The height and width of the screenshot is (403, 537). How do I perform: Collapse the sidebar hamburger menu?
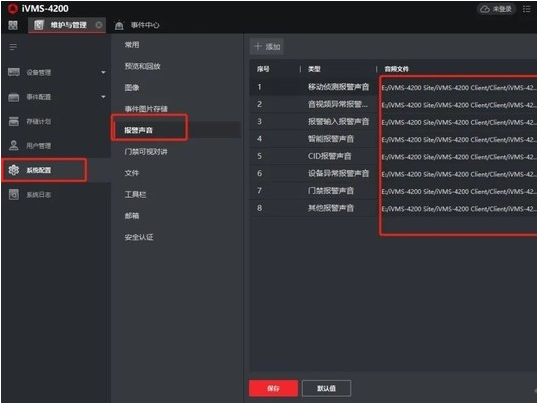13,47
